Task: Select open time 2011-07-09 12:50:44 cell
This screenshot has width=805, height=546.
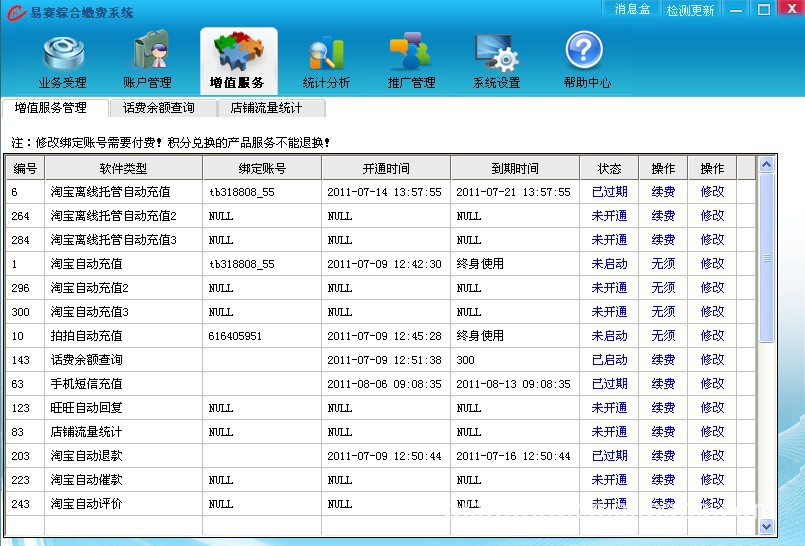Action: pyautogui.click(x=385, y=456)
